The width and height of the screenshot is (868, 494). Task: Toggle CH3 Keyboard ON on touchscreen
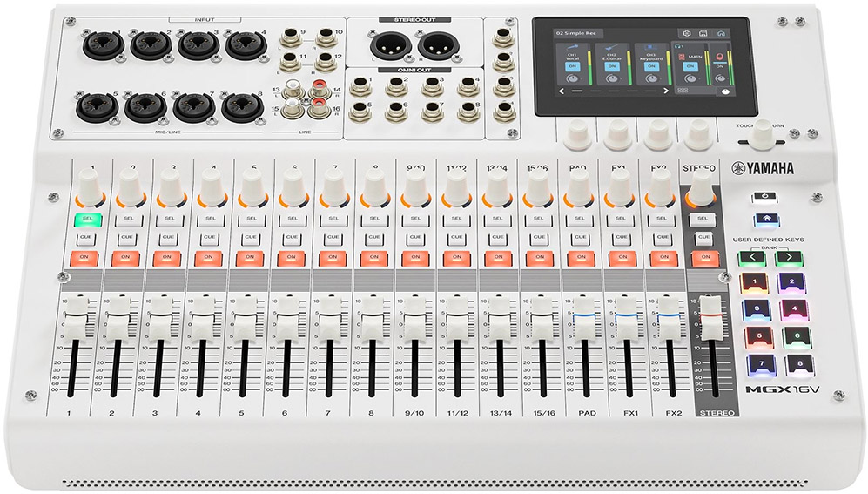651,66
